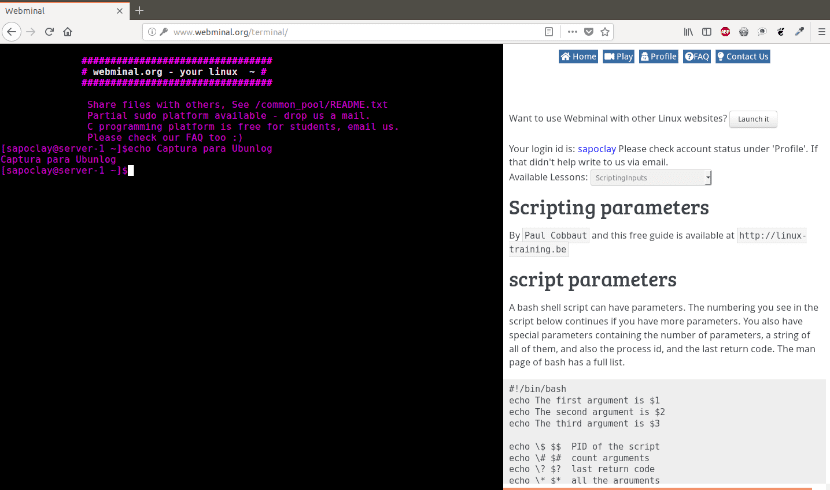Open the page actions three-dot menu
830x490 pixels.
(572, 32)
